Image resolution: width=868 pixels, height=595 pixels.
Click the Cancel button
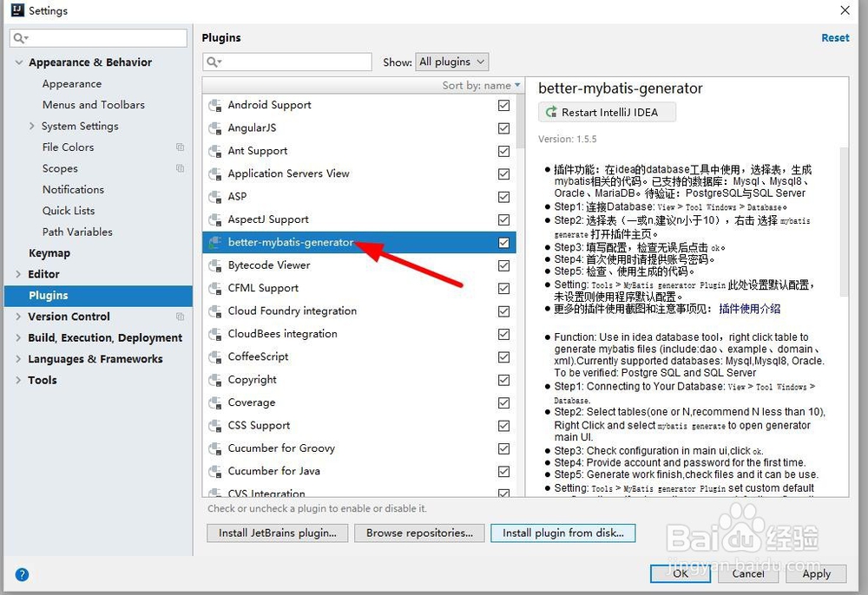coord(748,574)
